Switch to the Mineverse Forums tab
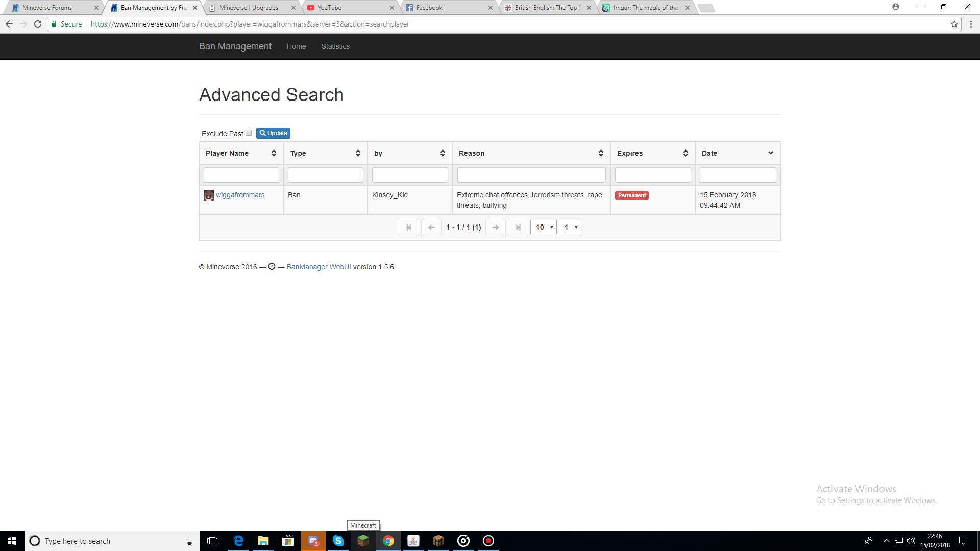The image size is (980, 551). pyautogui.click(x=47, y=8)
